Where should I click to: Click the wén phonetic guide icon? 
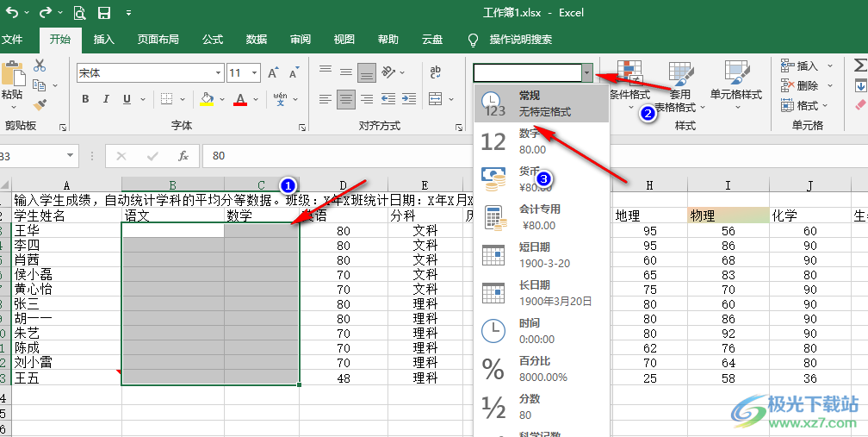point(281,99)
